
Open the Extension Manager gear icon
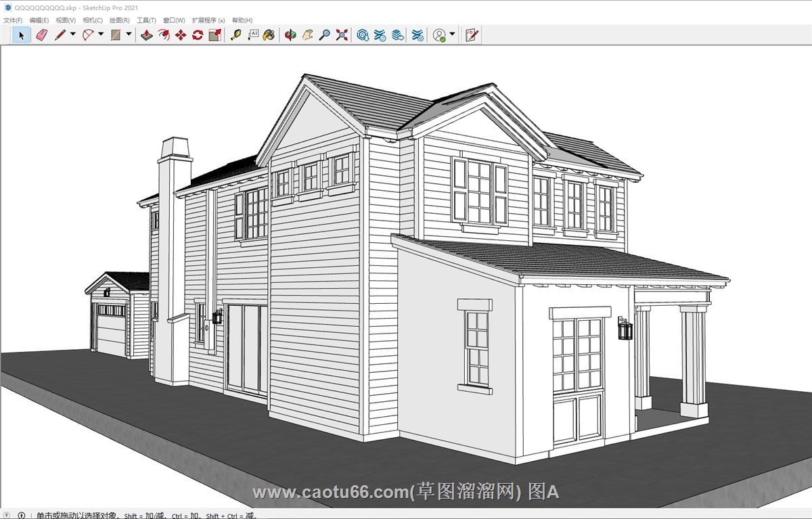click(x=418, y=35)
